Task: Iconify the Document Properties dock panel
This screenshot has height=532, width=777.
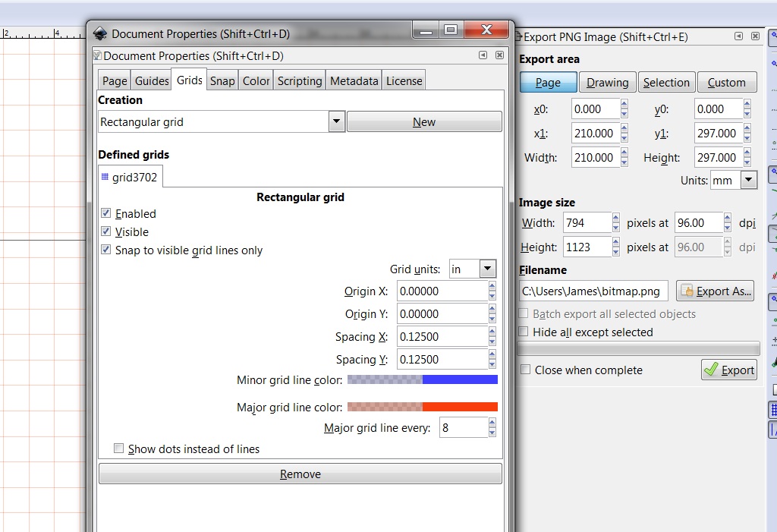Action: click(483, 55)
